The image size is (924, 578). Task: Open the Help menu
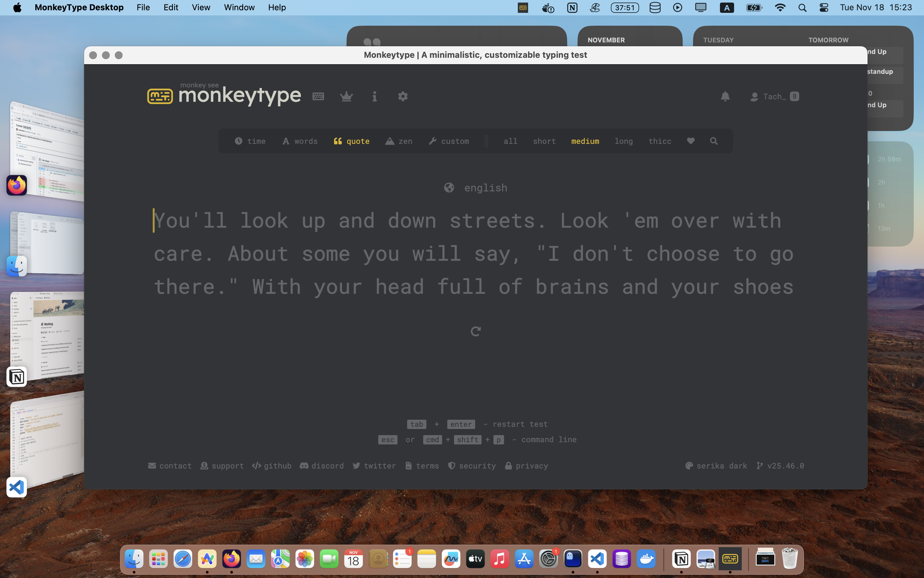coord(277,7)
